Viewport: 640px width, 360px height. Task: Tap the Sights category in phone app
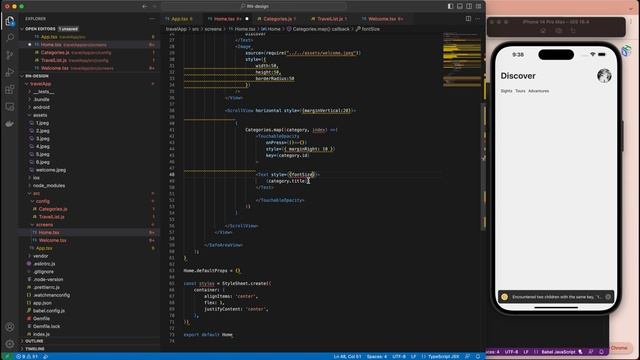click(x=506, y=91)
